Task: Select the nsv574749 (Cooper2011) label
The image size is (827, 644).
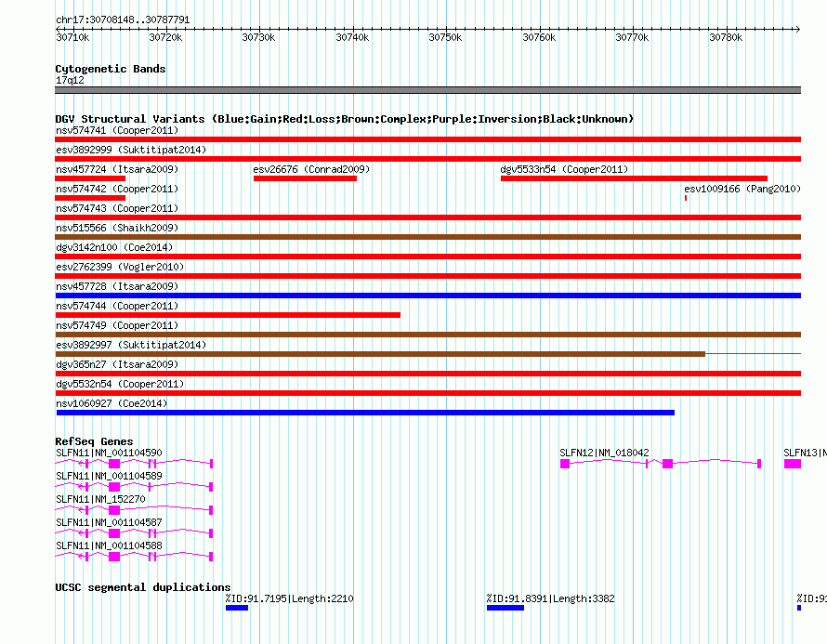Action: point(117,325)
